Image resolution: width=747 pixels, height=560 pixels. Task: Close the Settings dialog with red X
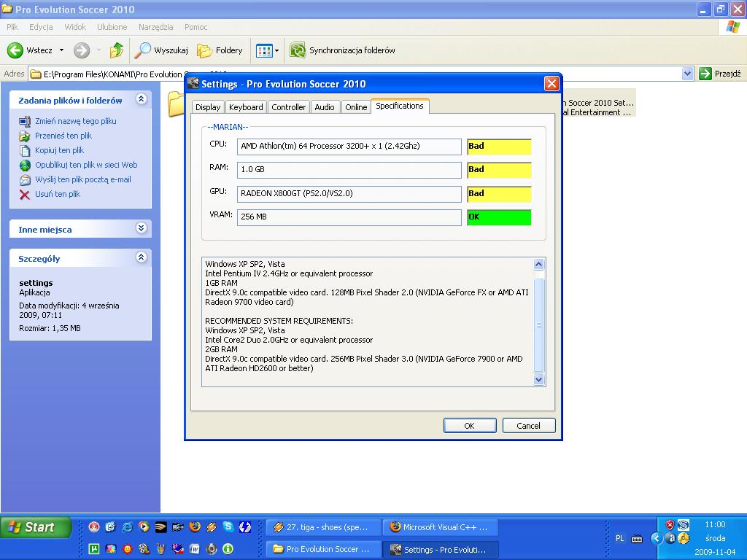pyautogui.click(x=551, y=84)
